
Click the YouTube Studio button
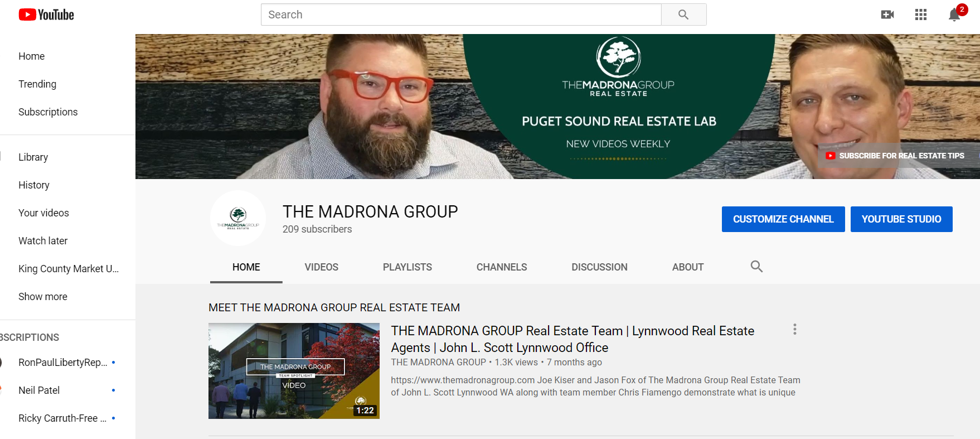(901, 219)
